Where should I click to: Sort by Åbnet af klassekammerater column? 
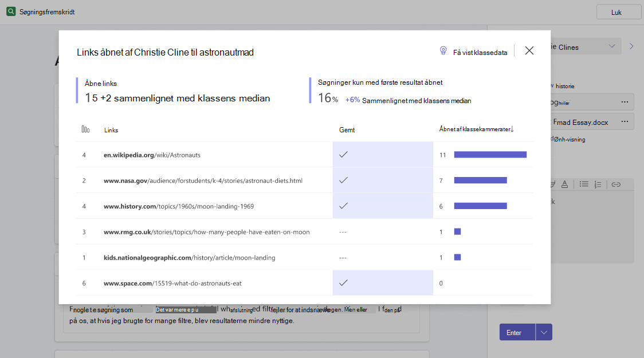[x=477, y=129]
